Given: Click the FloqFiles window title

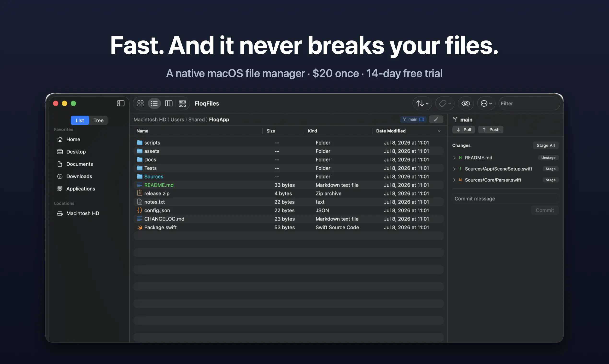Looking at the screenshot, I should click(x=207, y=103).
